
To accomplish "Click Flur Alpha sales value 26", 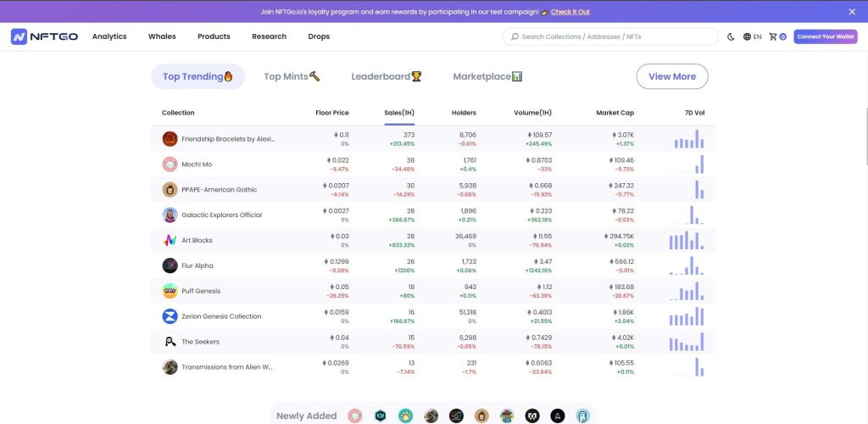I will [x=410, y=261].
